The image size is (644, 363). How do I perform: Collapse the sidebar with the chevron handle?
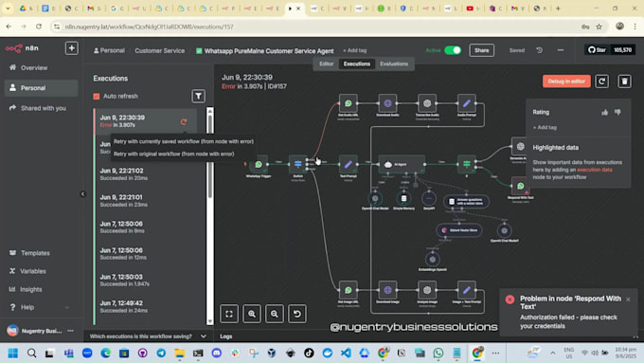tap(83, 193)
